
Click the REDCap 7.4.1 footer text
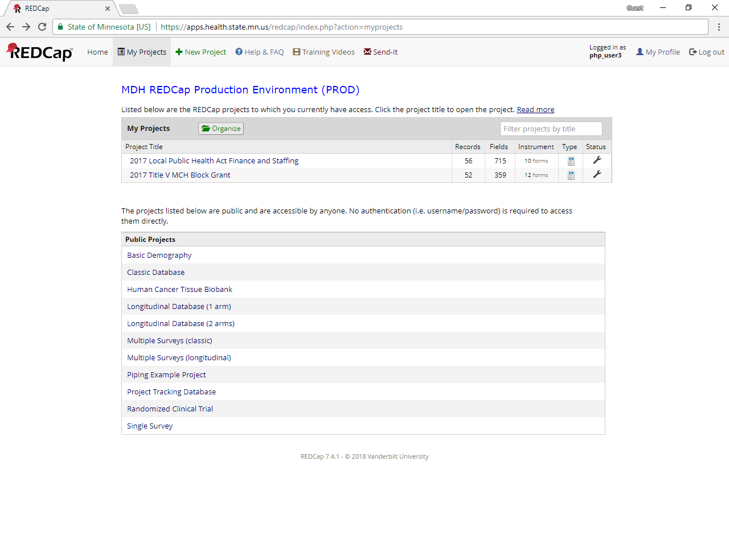pos(364,456)
